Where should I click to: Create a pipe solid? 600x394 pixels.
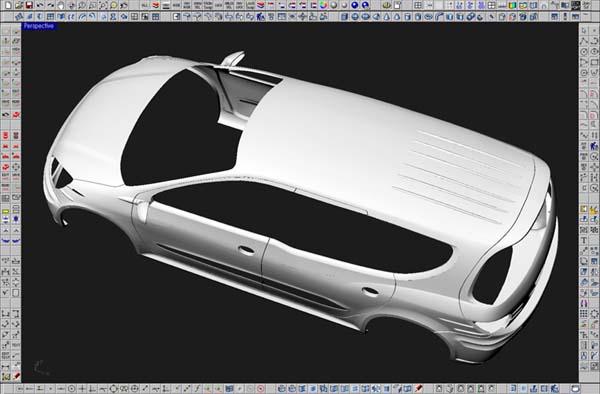coord(439,16)
